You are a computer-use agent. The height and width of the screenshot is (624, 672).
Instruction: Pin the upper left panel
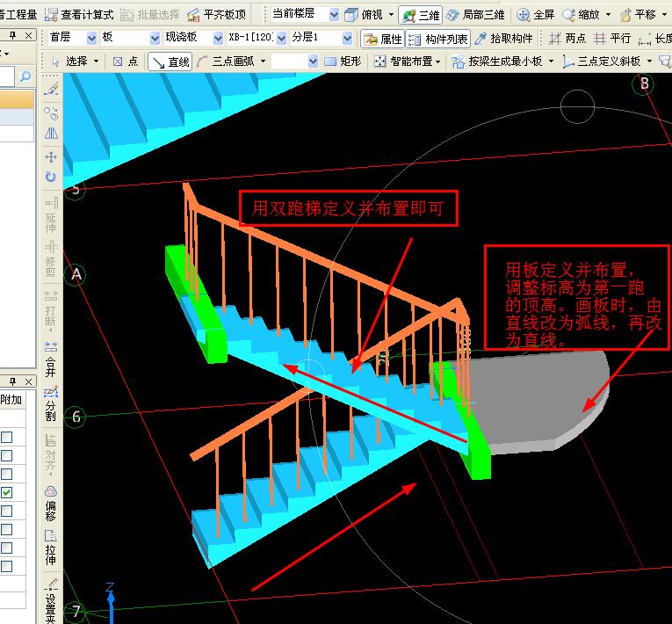pyautogui.click(x=12, y=35)
